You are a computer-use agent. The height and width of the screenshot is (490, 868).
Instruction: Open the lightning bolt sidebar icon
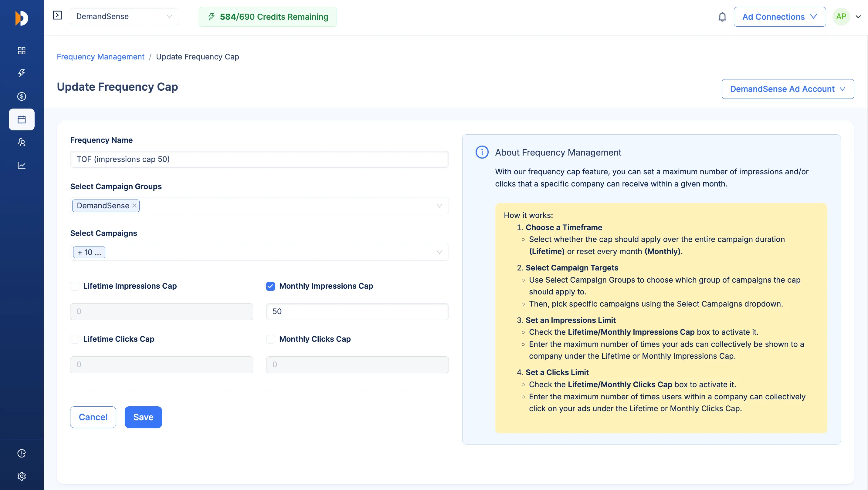tap(22, 73)
